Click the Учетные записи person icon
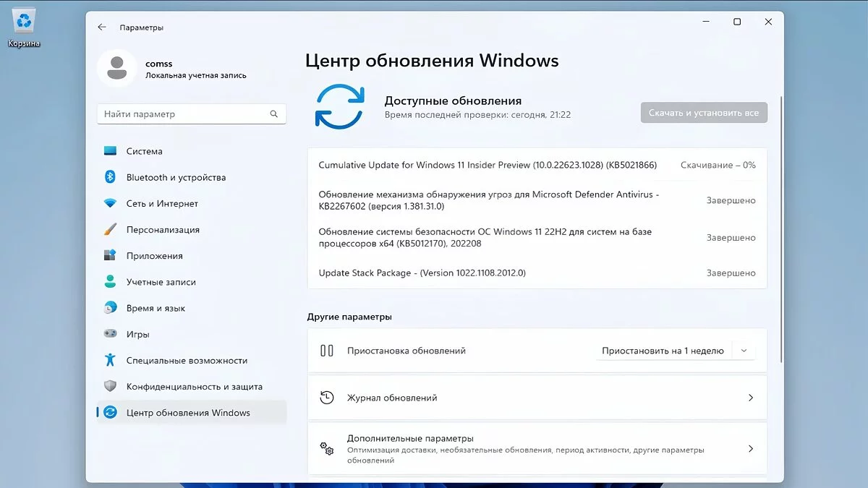This screenshot has height=488, width=868. (x=110, y=282)
